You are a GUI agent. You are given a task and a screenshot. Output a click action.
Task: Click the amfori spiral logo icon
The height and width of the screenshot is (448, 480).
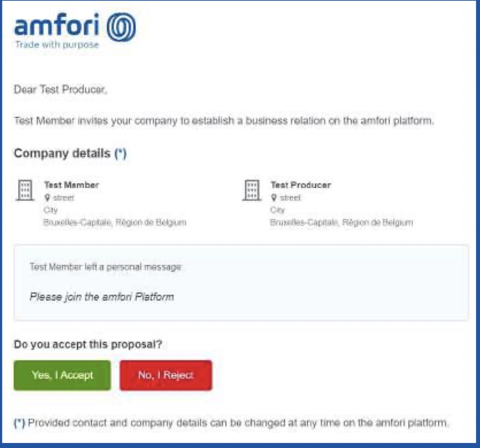(x=121, y=27)
